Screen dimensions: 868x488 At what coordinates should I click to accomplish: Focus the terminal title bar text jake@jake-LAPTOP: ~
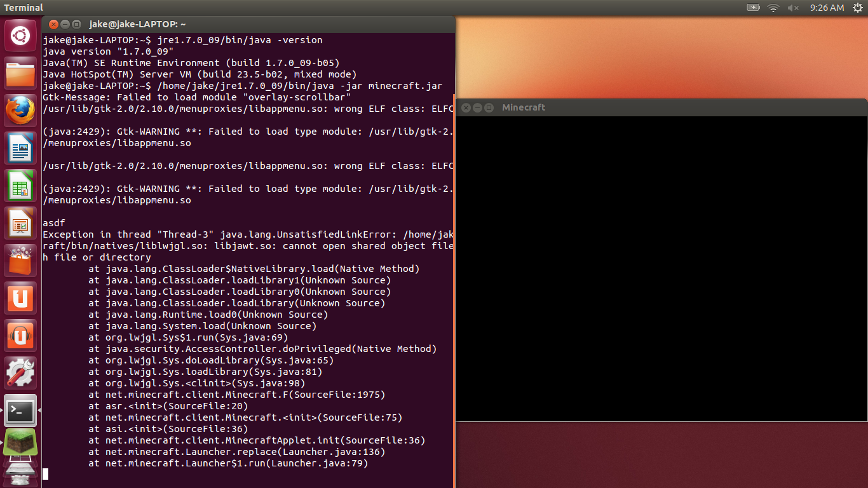point(137,24)
